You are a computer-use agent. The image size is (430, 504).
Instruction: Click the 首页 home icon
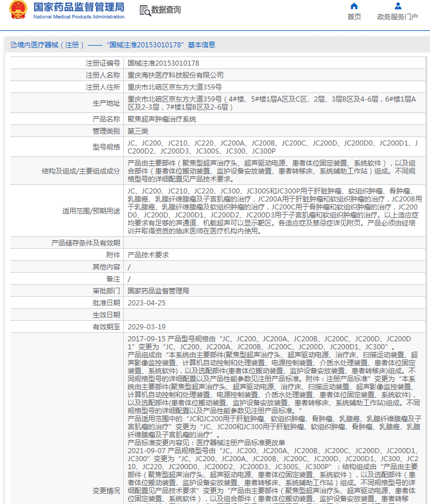(354, 6)
